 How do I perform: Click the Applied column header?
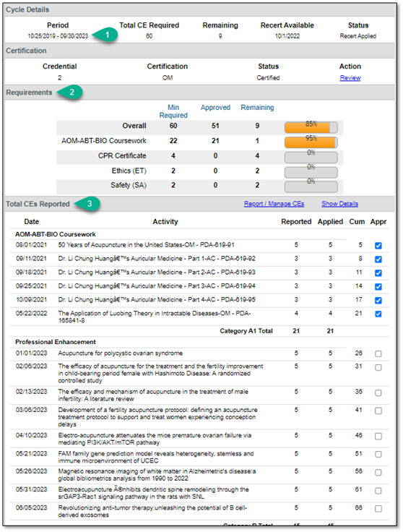pos(330,222)
